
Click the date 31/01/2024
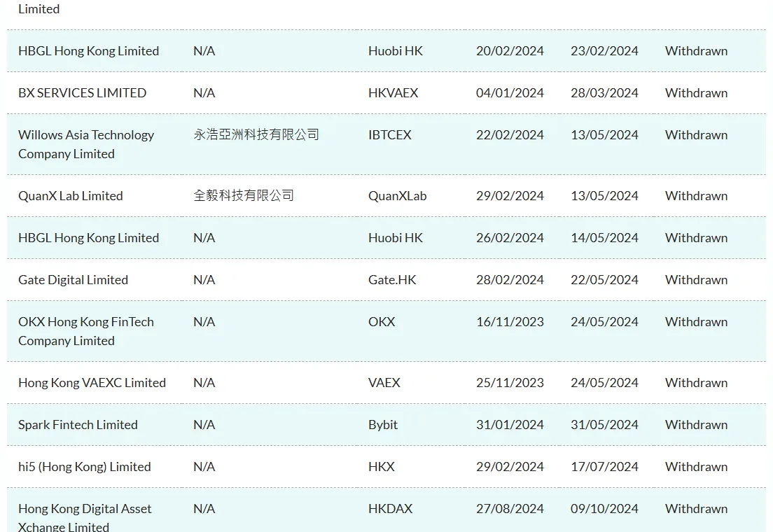coord(510,424)
